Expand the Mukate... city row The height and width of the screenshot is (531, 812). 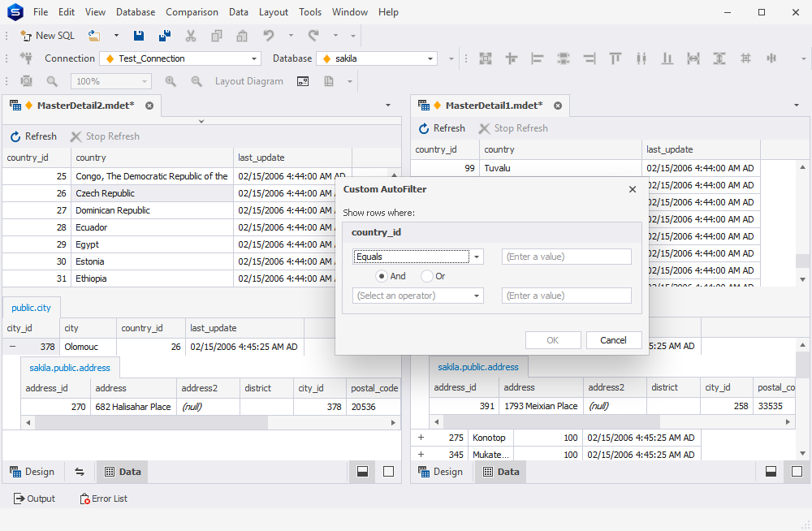(x=421, y=455)
